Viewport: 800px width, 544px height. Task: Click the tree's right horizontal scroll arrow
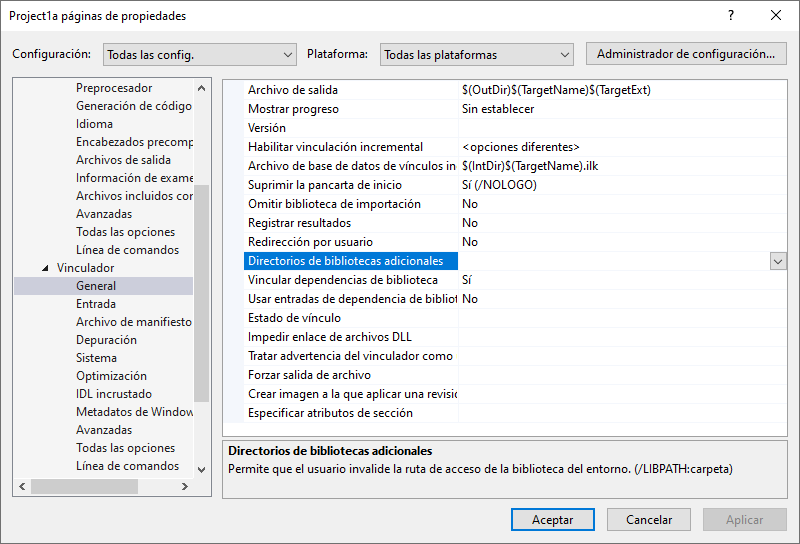pos(185,486)
